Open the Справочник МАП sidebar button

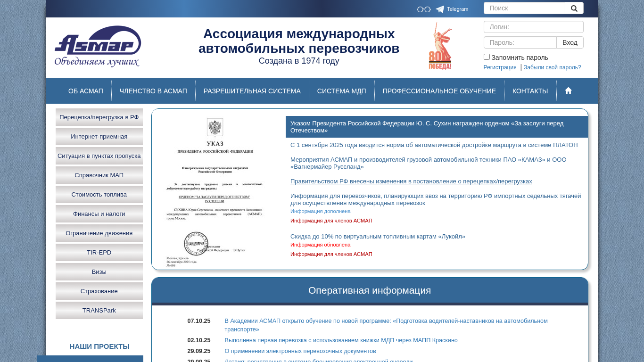coord(99,175)
